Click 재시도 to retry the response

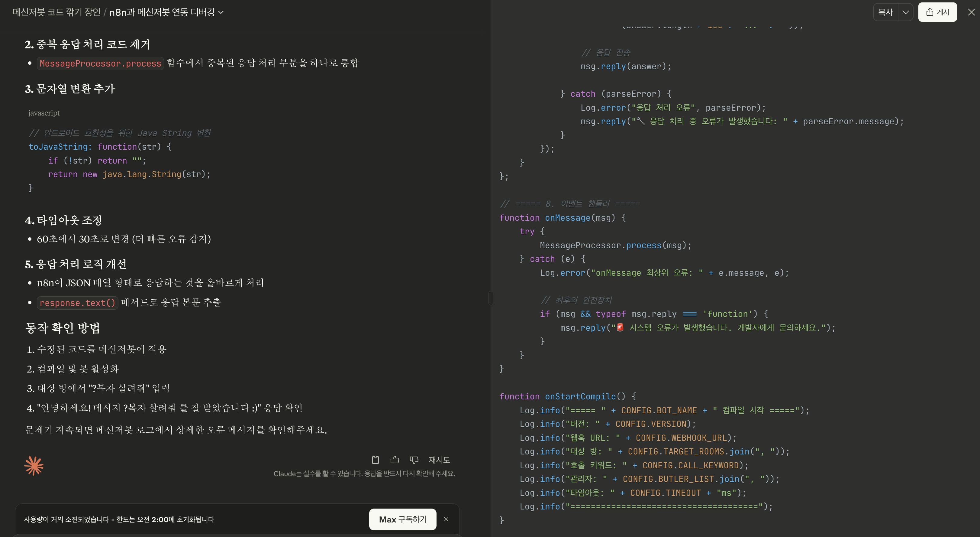pos(440,460)
